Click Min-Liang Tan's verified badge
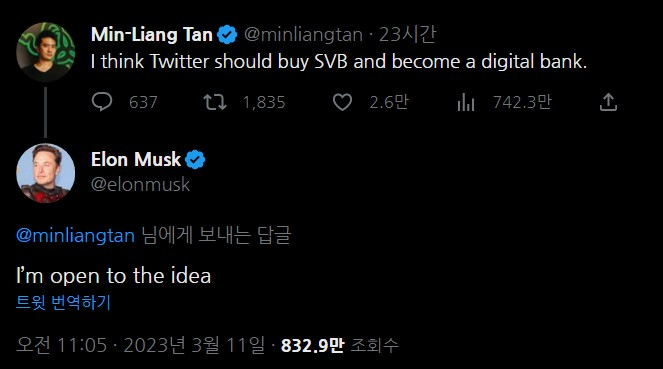This screenshot has width=663, height=369. pyautogui.click(x=227, y=35)
